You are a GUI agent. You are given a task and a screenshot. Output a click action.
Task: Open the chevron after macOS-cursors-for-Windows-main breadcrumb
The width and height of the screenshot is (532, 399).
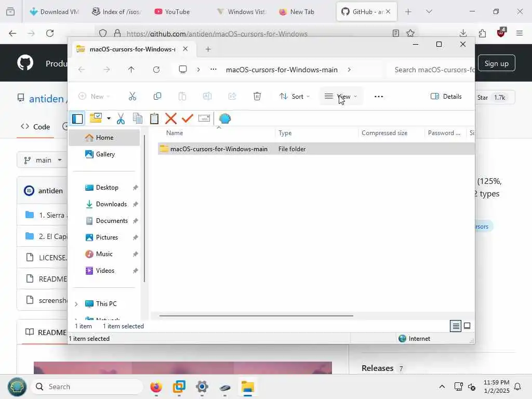349,70
